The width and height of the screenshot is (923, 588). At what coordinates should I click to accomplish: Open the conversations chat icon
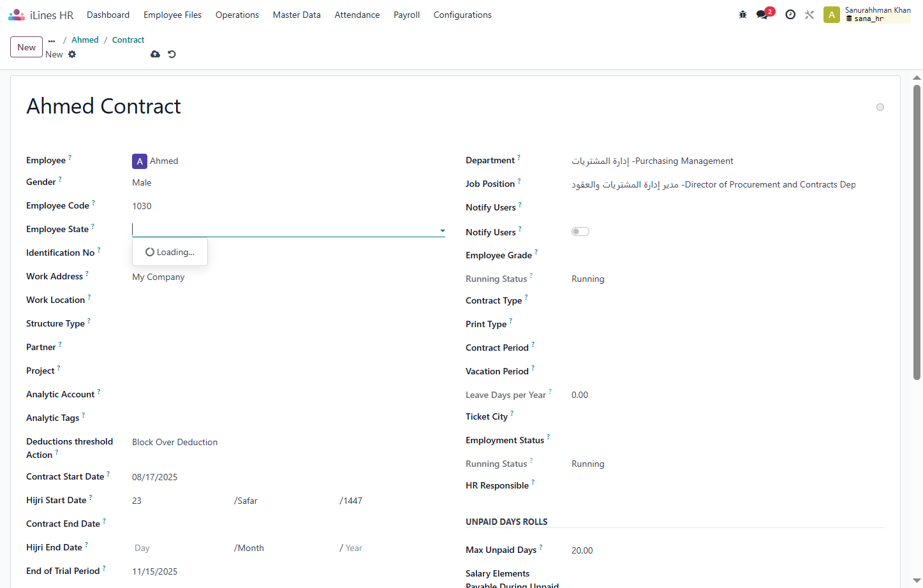pos(762,15)
